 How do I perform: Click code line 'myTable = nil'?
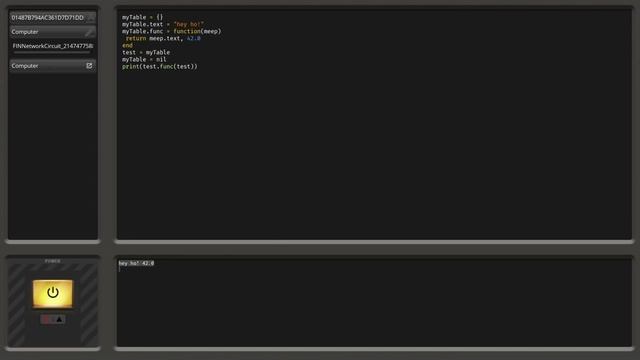pyautogui.click(x=144, y=59)
